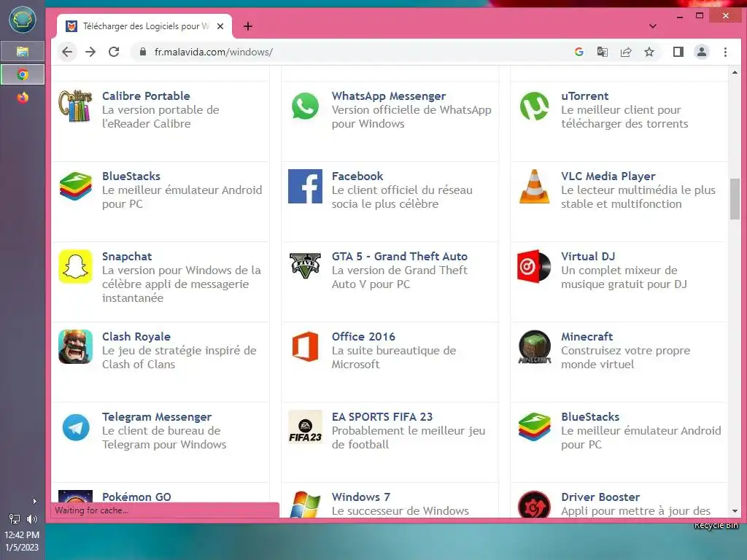The image size is (747, 560).
Task: Click the browser forward arrow
Action: [90, 52]
